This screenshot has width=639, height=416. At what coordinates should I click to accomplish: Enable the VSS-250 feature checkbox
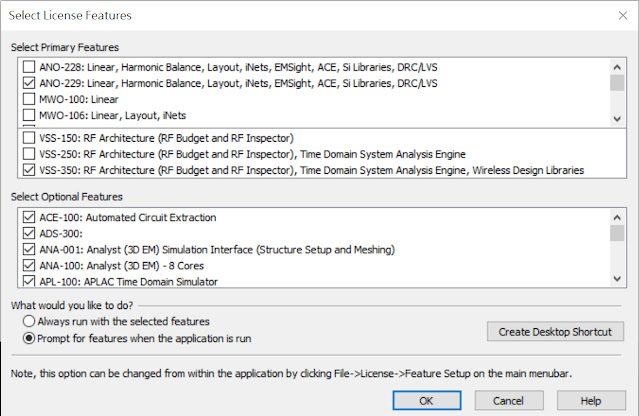(x=28, y=154)
